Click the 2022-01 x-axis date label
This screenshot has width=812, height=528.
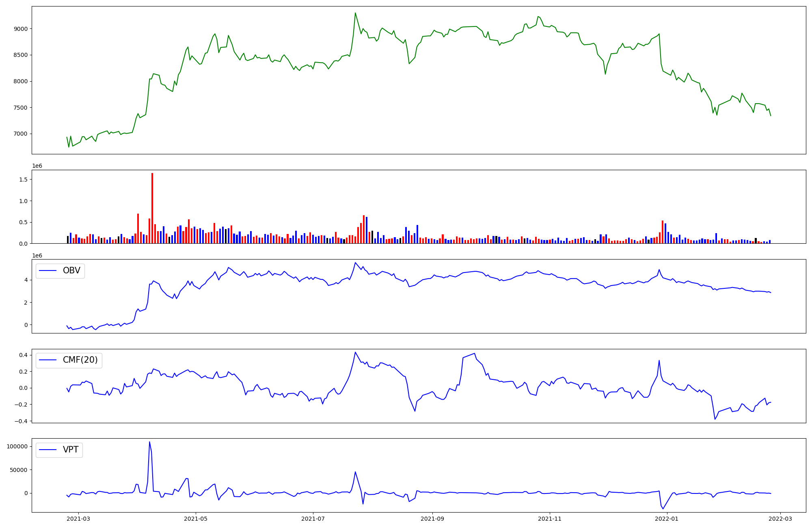point(667,519)
